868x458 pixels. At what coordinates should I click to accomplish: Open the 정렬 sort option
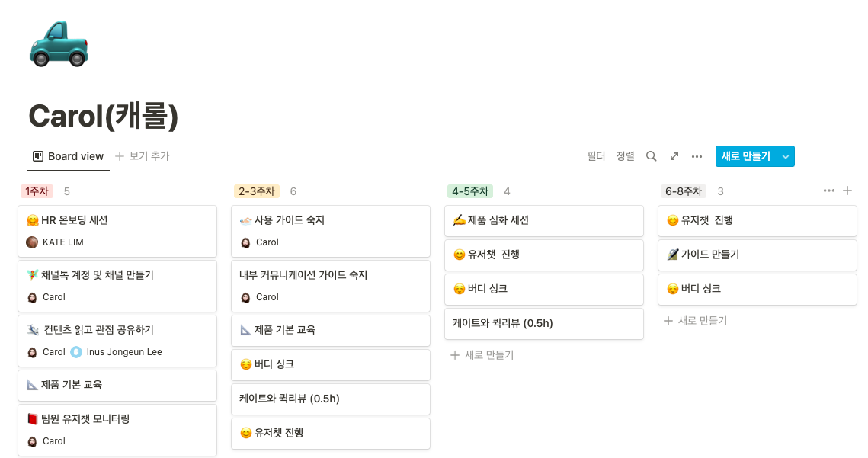point(625,156)
